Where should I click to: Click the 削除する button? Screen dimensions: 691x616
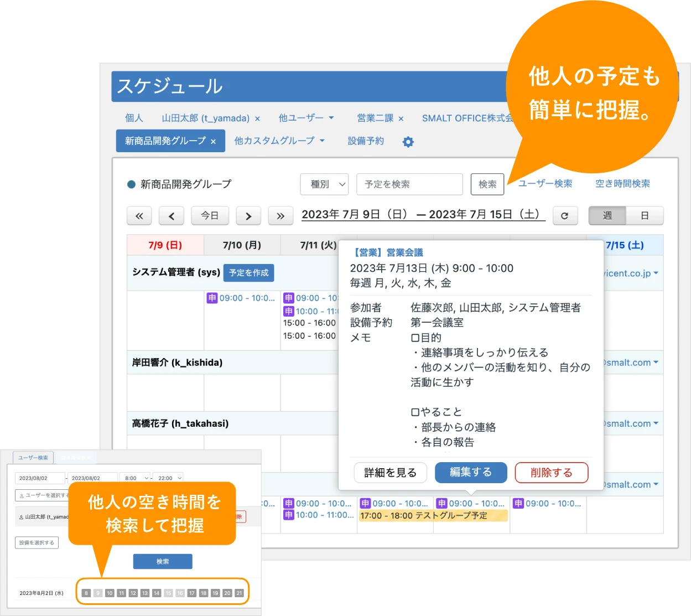coord(551,472)
